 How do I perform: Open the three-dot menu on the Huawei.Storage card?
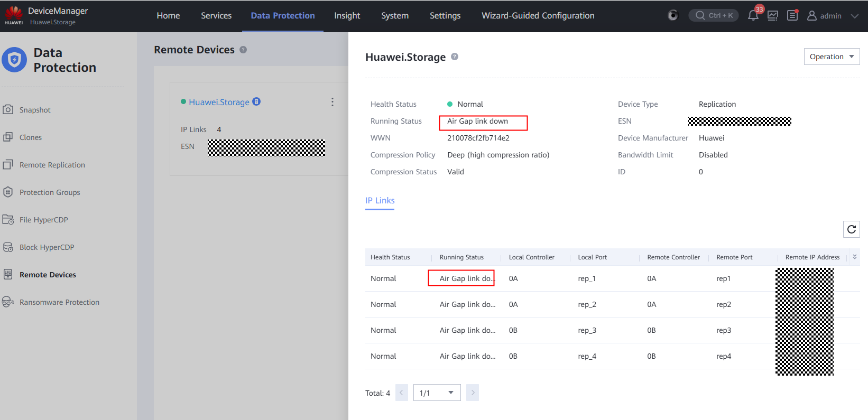[x=333, y=102]
